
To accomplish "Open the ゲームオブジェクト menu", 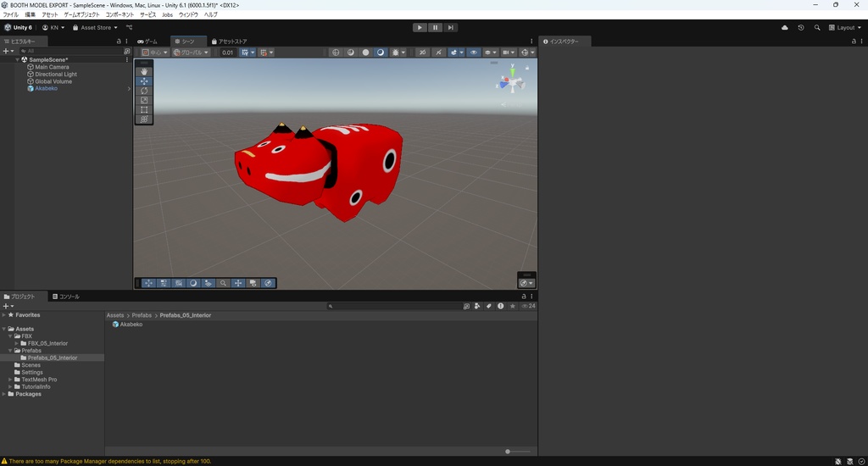I will pos(82,14).
